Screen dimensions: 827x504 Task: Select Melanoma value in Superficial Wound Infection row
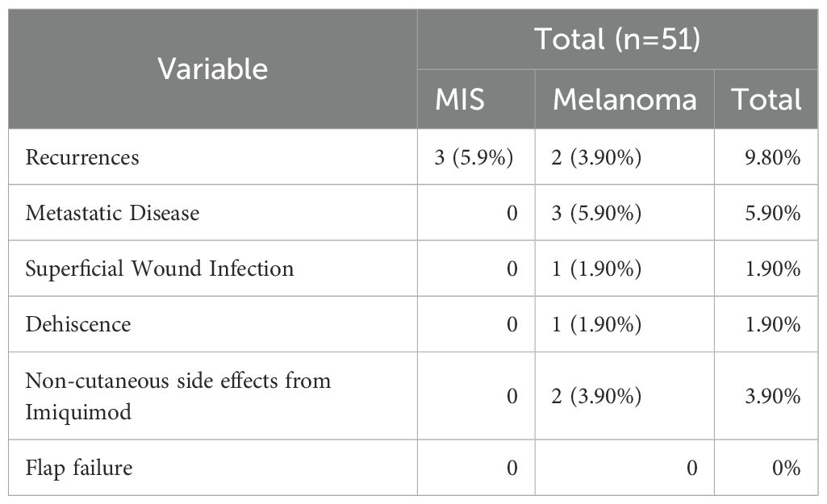[597, 269]
